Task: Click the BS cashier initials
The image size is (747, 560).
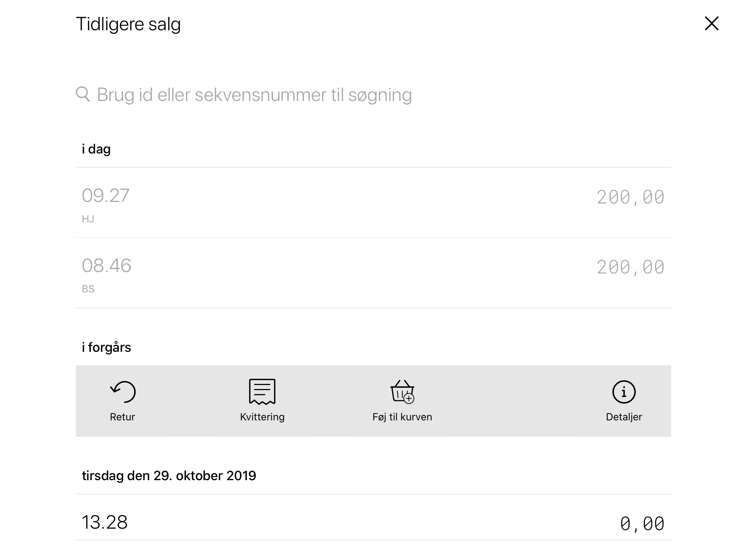Action: click(88, 289)
